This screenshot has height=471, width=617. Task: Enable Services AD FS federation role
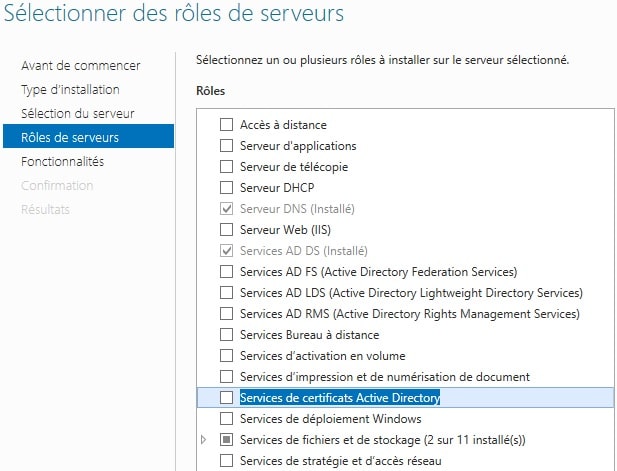[x=226, y=272]
